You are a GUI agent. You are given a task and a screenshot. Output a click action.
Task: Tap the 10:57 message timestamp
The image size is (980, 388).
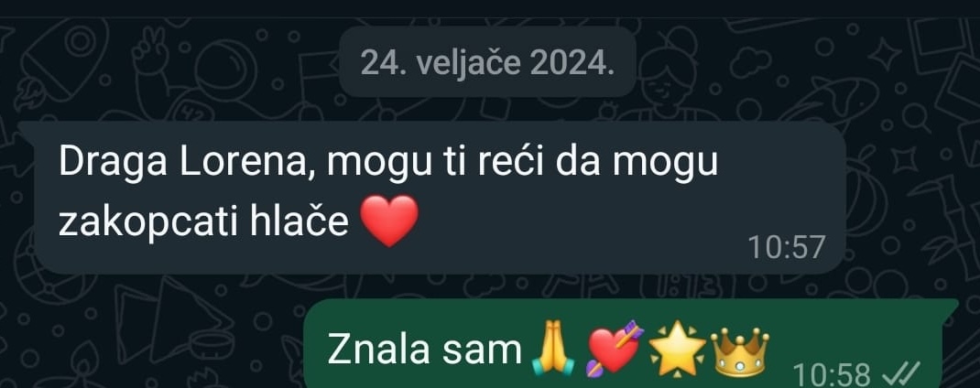pyautogui.click(x=787, y=247)
